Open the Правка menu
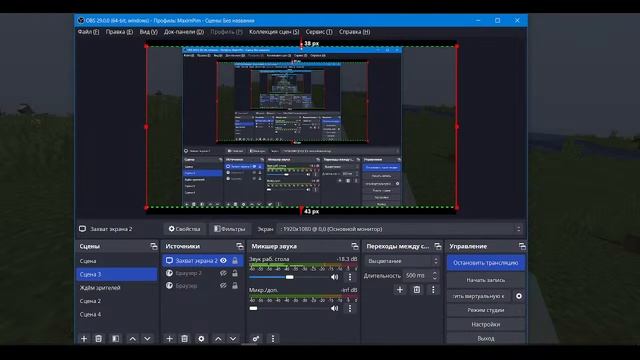 coord(119,32)
